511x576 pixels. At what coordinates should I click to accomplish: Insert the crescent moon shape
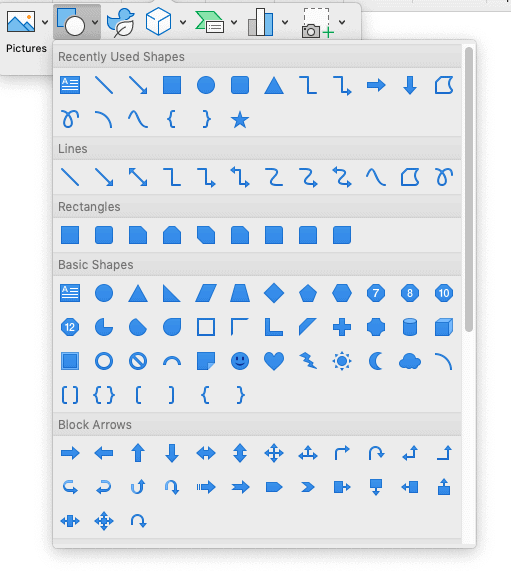click(x=376, y=361)
